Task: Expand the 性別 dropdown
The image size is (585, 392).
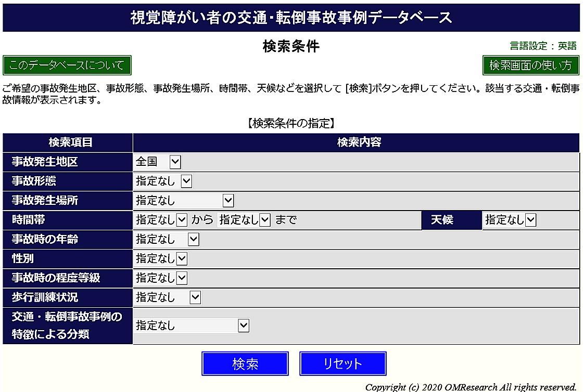Action: tap(161, 258)
